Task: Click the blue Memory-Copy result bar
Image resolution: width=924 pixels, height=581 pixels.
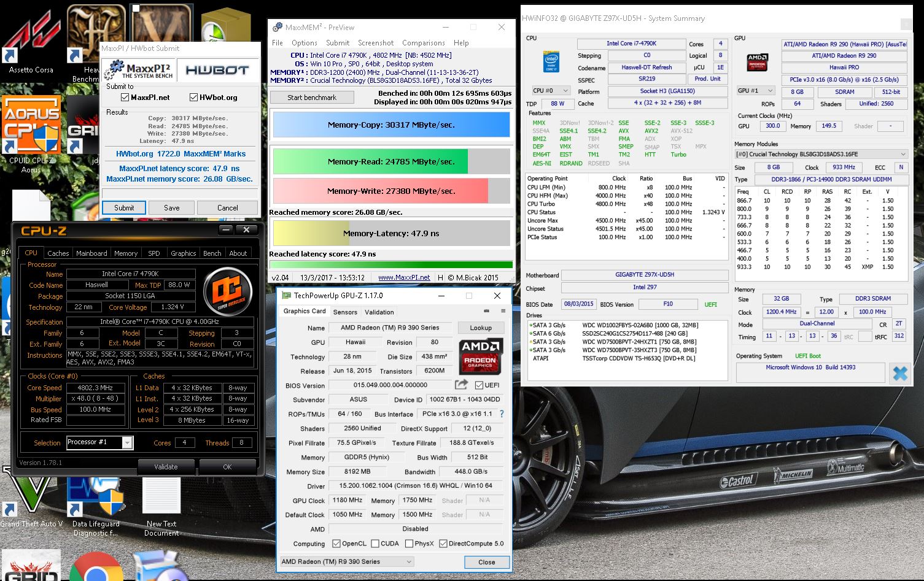Action: 391,125
